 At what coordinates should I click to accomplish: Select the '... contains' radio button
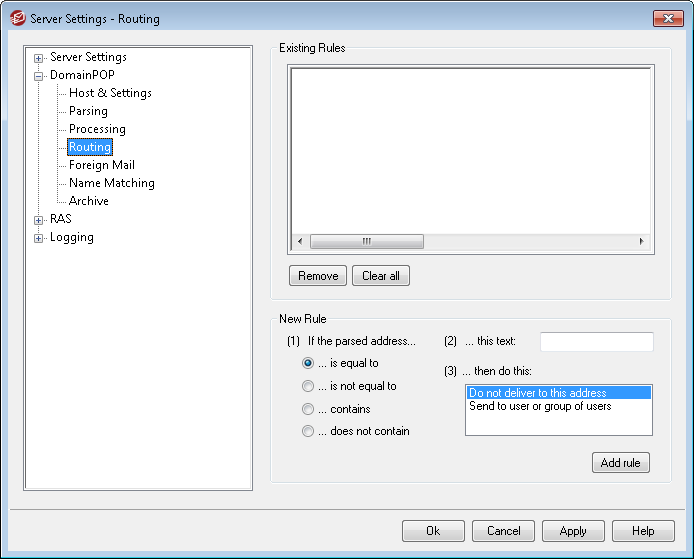(308, 409)
